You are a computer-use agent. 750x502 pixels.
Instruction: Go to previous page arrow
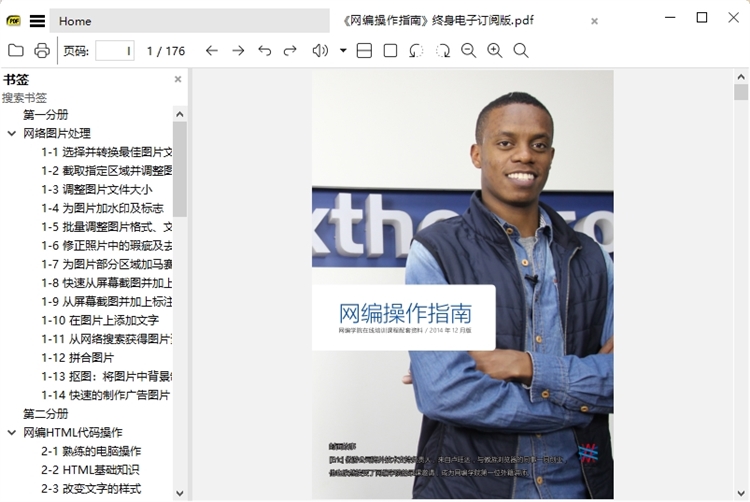tap(211, 51)
